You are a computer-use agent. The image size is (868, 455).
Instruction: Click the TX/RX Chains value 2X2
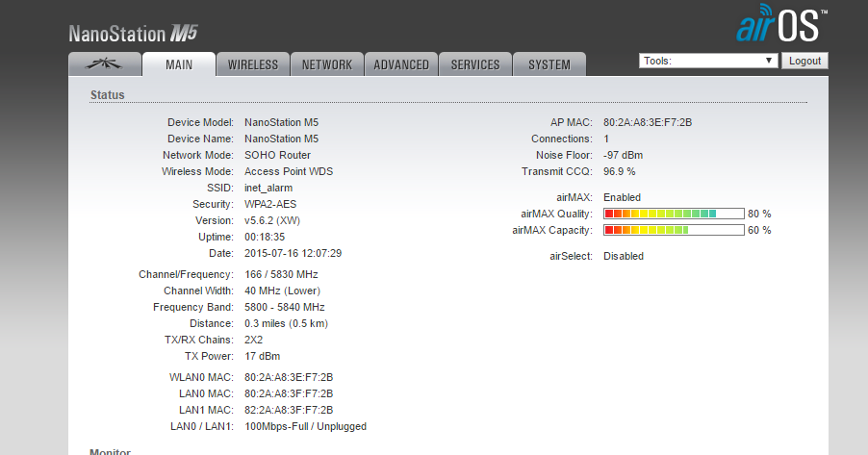pyautogui.click(x=253, y=340)
